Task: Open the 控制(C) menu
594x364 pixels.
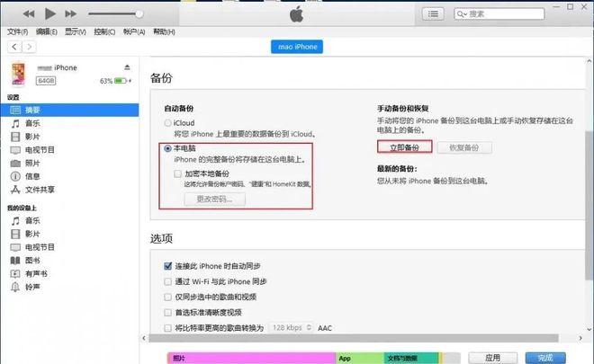Action: [x=104, y=31]
